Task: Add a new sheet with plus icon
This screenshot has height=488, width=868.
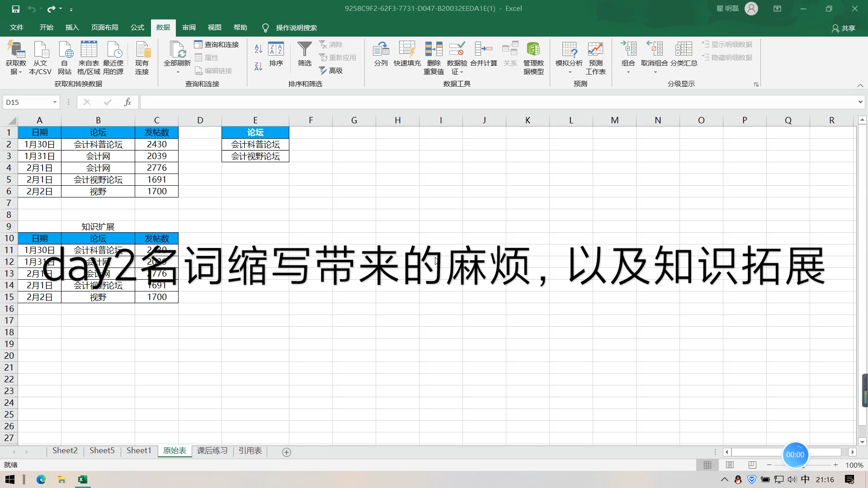Action: [287, 452]
